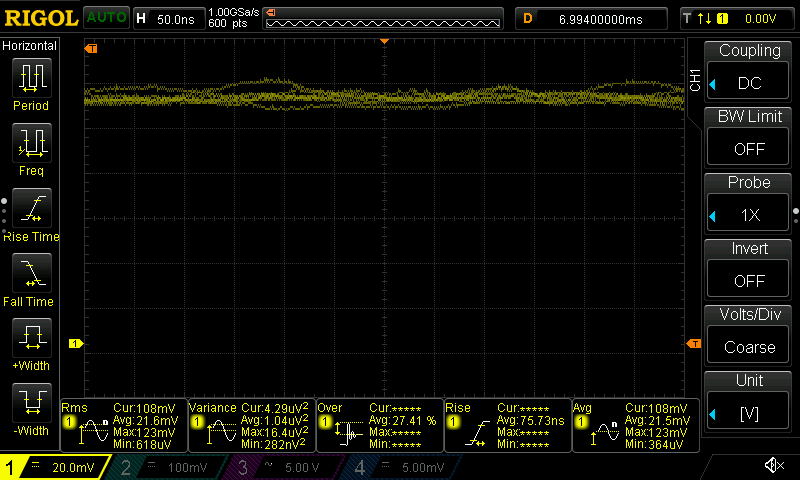Click the 600 pts memory depth readout
This screenshot has height=480, width=800.
pos(228,23)
